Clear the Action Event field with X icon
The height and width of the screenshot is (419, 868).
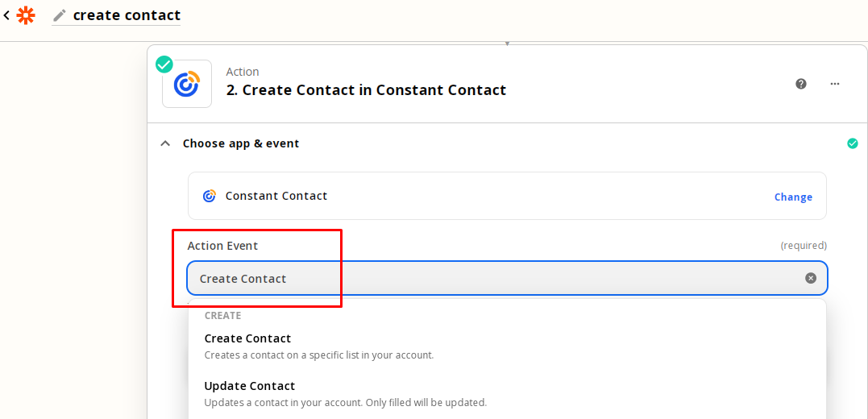[811, 278]
